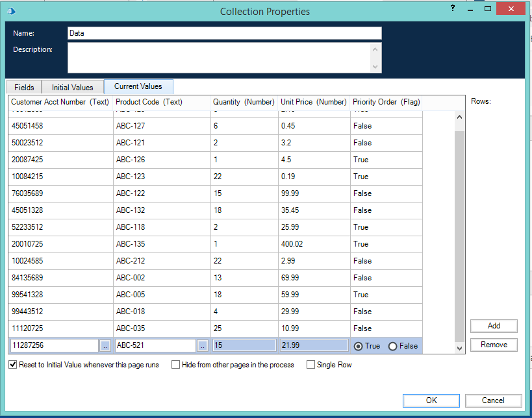Select the False radio button
Image resolution: width=532 pixels, height=418 pixels.
392,346
